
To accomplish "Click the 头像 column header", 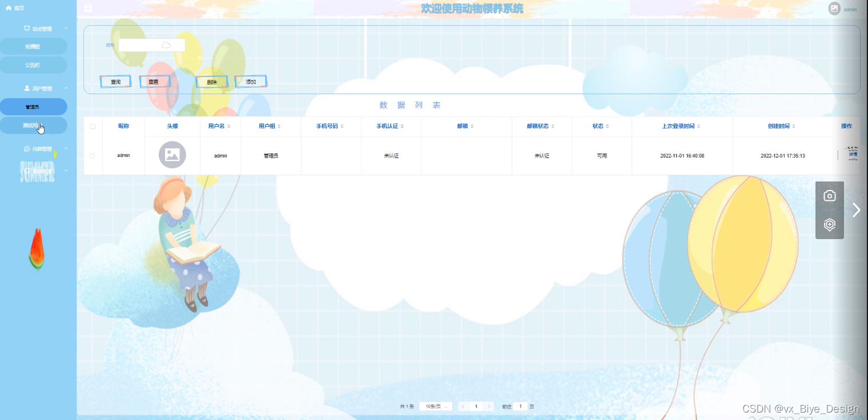I will [172, 126].
